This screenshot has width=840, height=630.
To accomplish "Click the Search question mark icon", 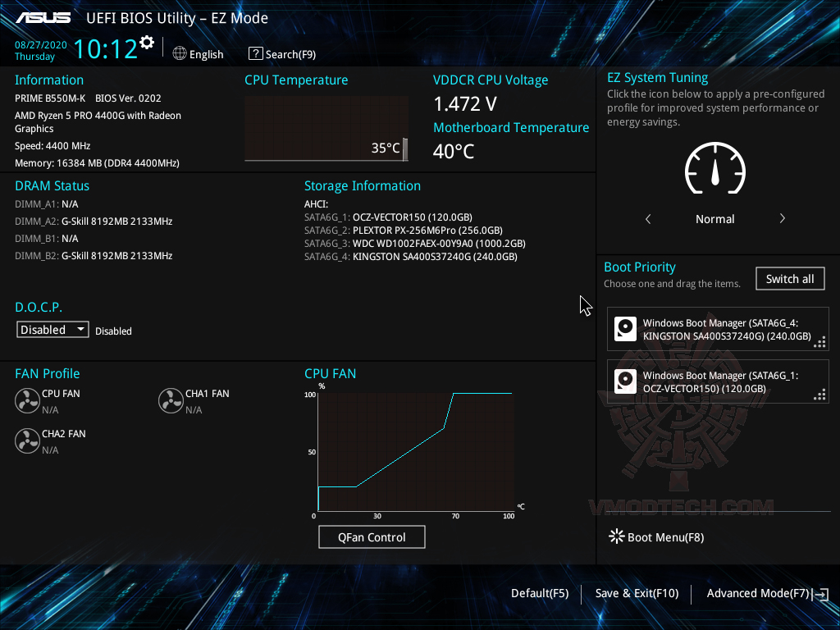I will (x=256, y=53).
